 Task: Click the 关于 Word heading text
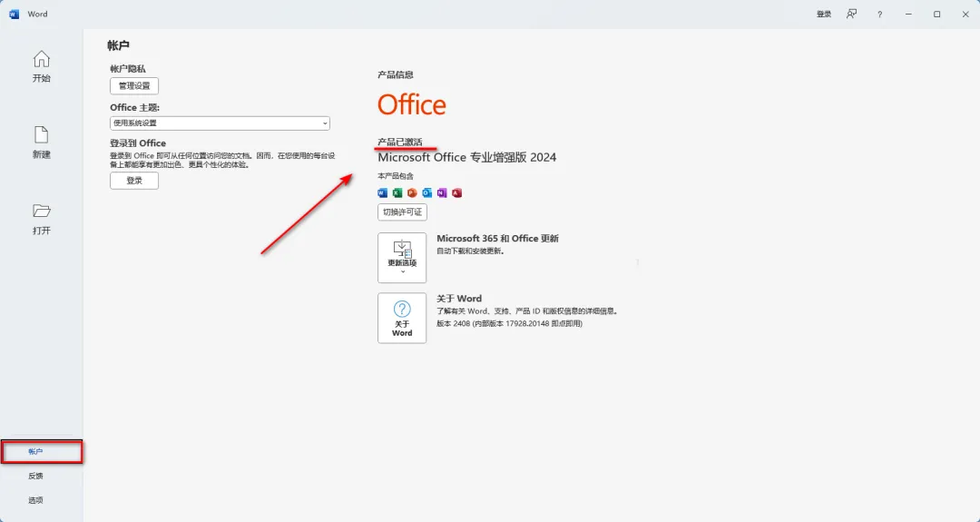coord(459,298)
